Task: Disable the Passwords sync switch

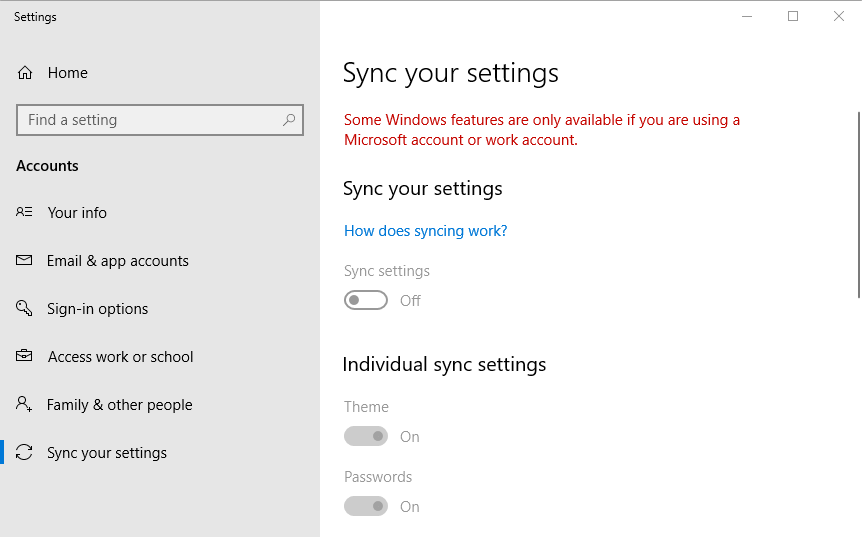Action: click(x=366, y=506)
